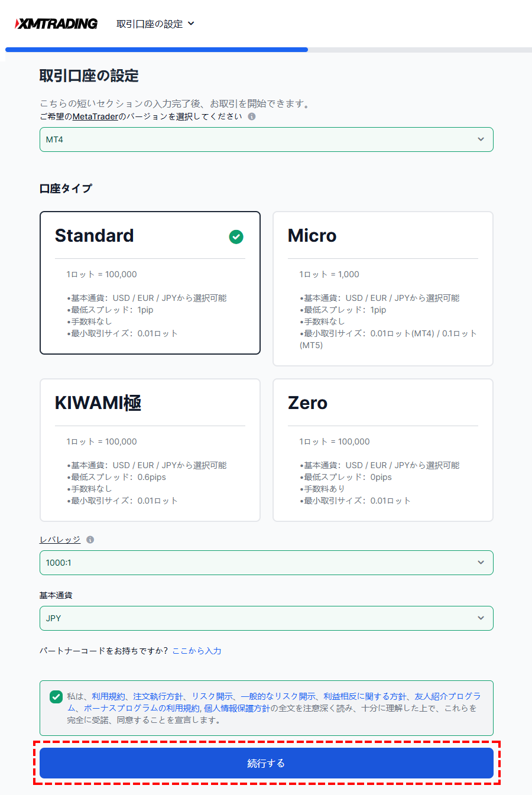Select the Micro account type card
The height and width of the screenshot is (795, 532).
383,288
